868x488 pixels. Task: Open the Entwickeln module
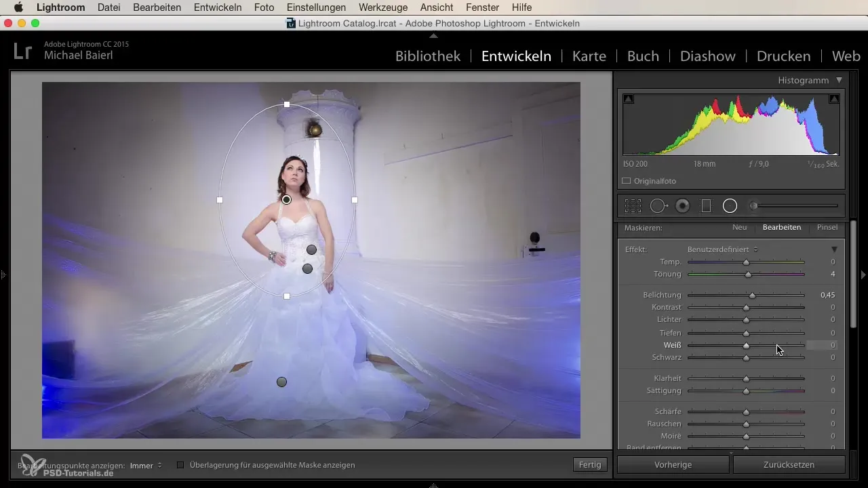(x=516, y=56)
